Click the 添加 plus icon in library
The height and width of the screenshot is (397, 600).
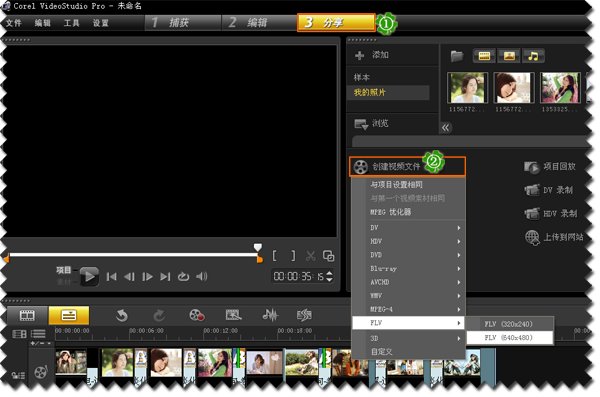pyautogui.click(x=359, y=56)
